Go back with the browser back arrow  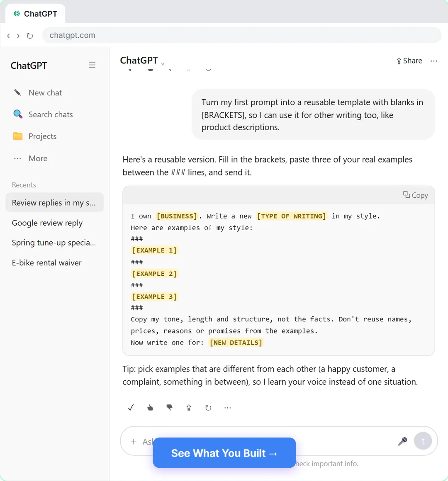(x=9, y=36)
